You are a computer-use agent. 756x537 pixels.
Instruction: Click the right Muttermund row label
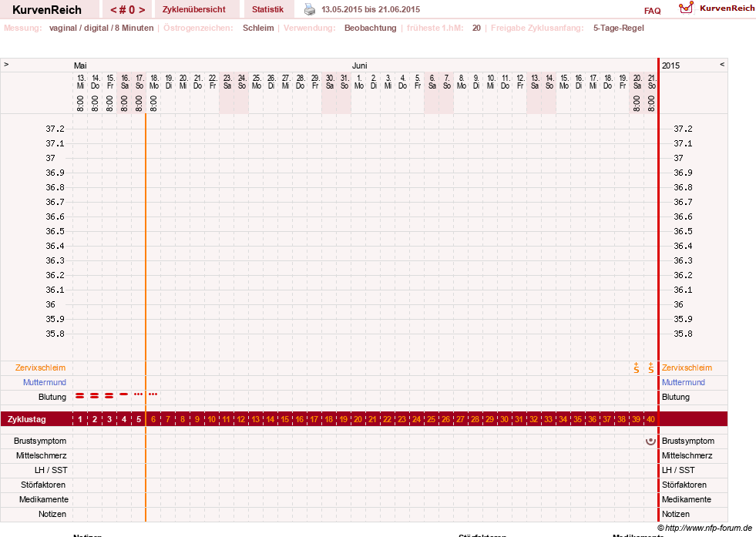coord(684,382)
